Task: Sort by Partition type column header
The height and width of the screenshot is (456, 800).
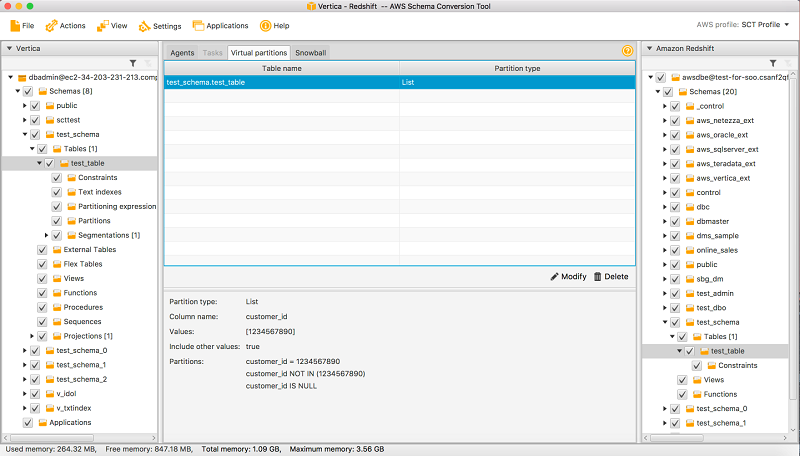Action: (x=517, y=68)
